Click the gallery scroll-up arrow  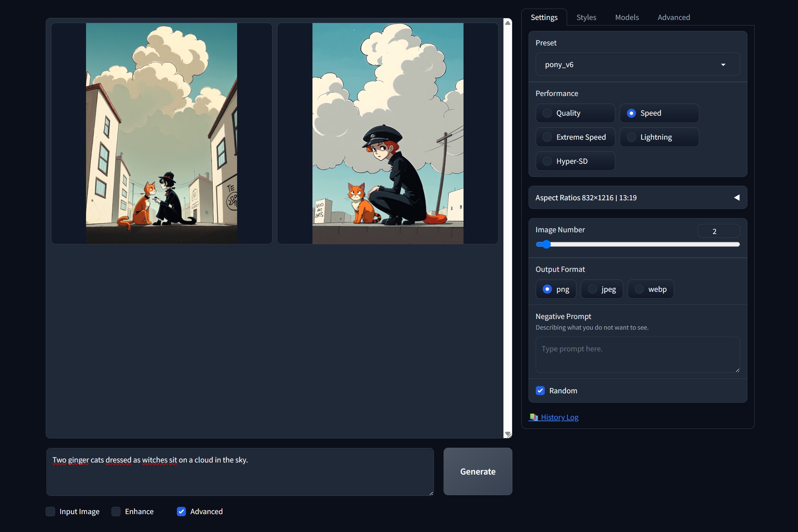[508, 23]
